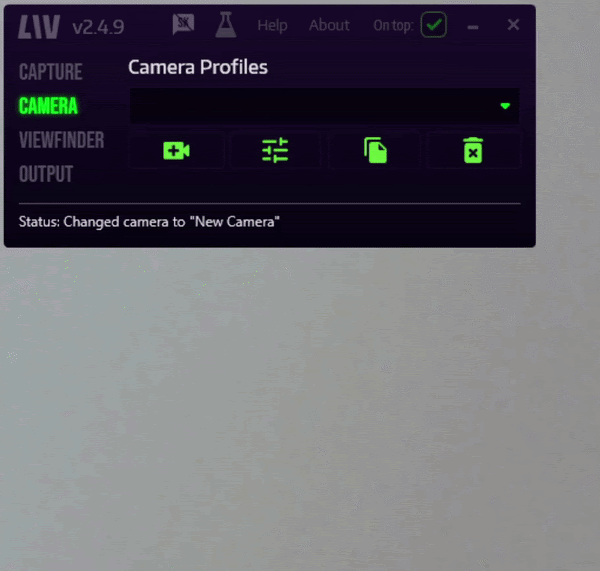Viewport: 600px width, 571px height.
Task: Open the About menu
Action: pos(329,25)
